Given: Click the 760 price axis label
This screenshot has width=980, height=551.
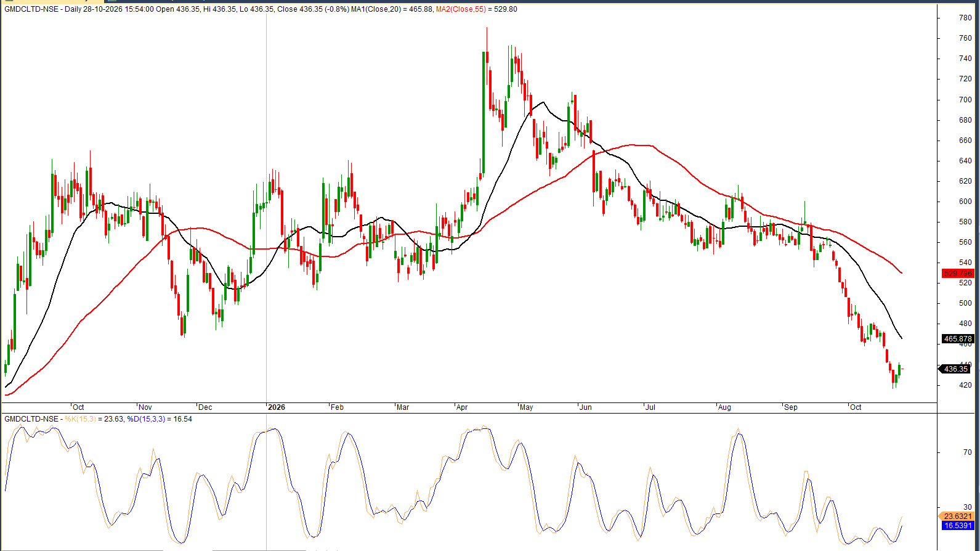Looking at the screenshot, I should pos(965,38).
